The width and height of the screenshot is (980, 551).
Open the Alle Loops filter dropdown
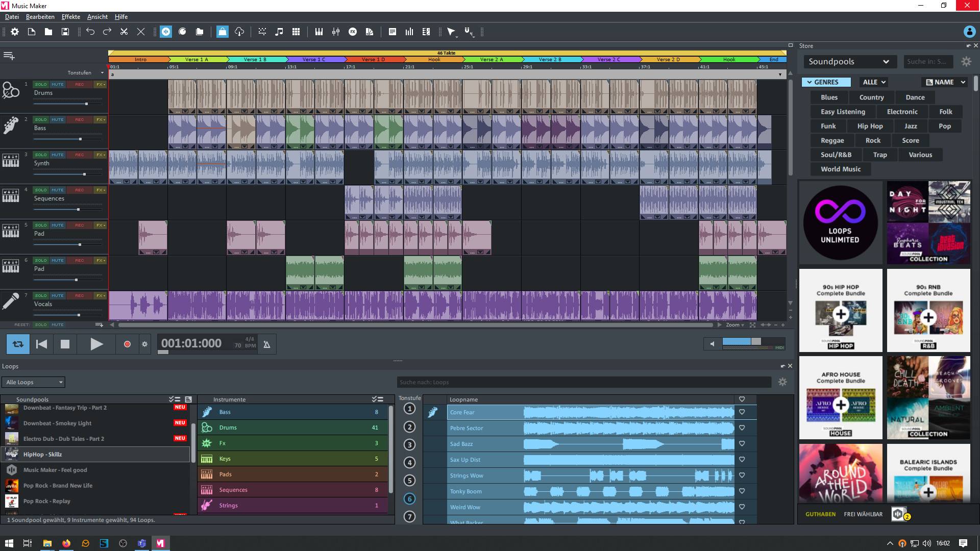(x=32, y=382)
